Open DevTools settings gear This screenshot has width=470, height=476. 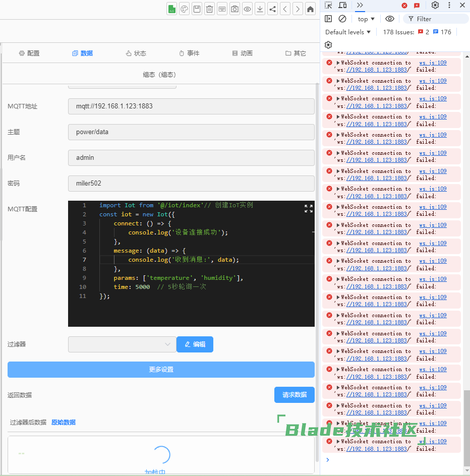pyautogui.click(x=435, y=5)
